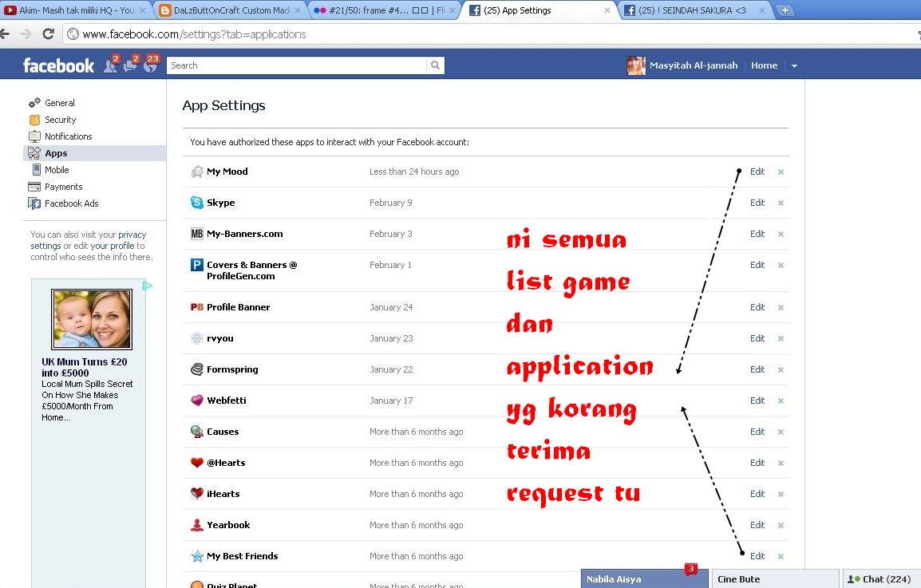Select Payments settings
Image resolution: width=921 pixels, height=588 pixels.
pos(63,187)
